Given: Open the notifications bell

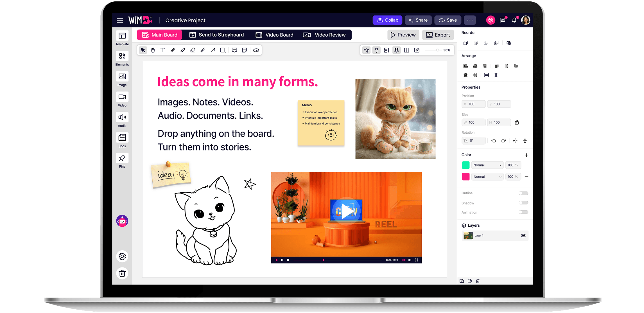Looking at the screenshot, I should (x=514, y=20).
